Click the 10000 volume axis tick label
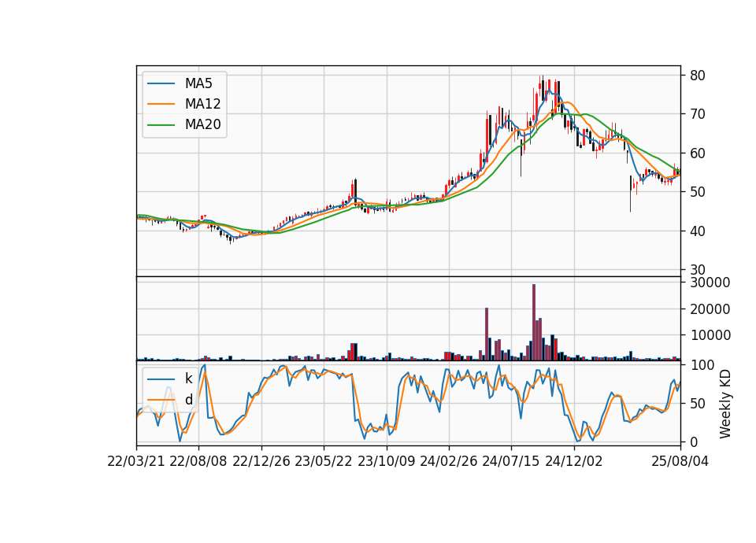756x543 pixels. click(710, 335)
